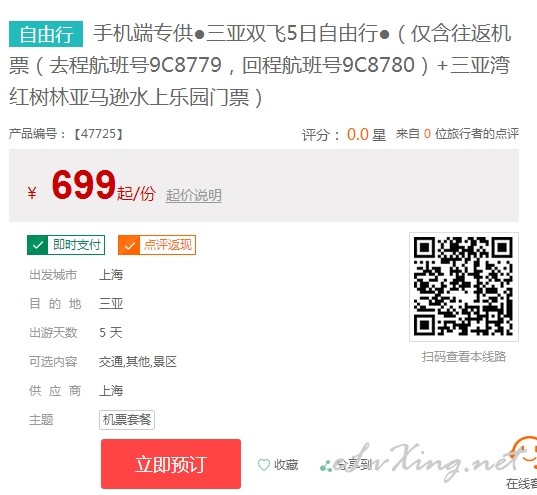Image resolution: width=537 pixels, height=495 pixels.
Task: Click the 0.0 星 rating score
Action: (x=366, y=134)
